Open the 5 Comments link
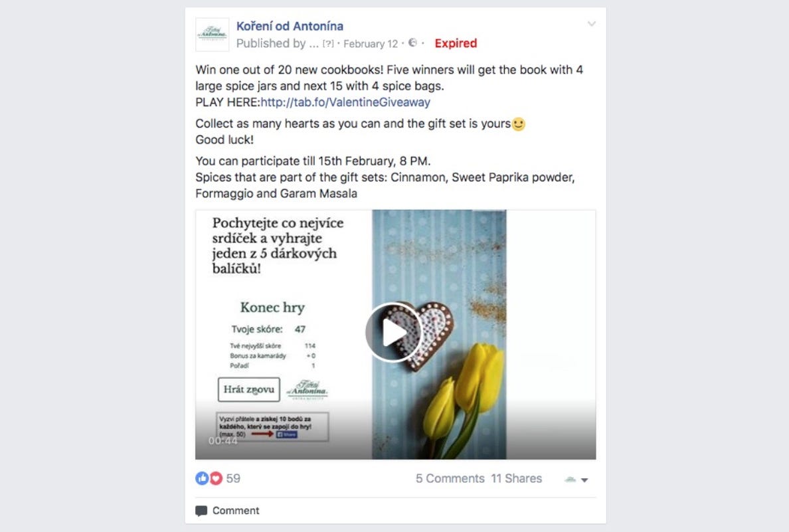The image size is (789, 532). (450, 479)
